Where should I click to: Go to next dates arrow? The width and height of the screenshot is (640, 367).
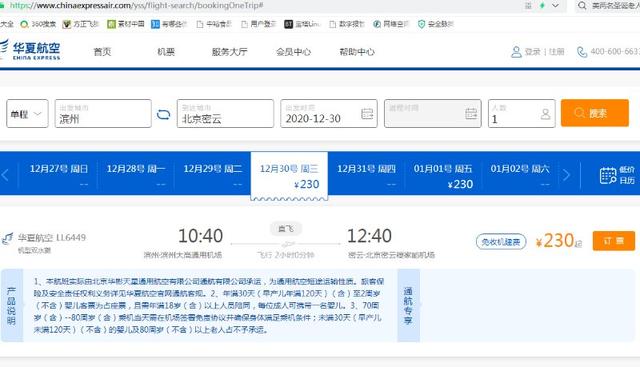566,176
